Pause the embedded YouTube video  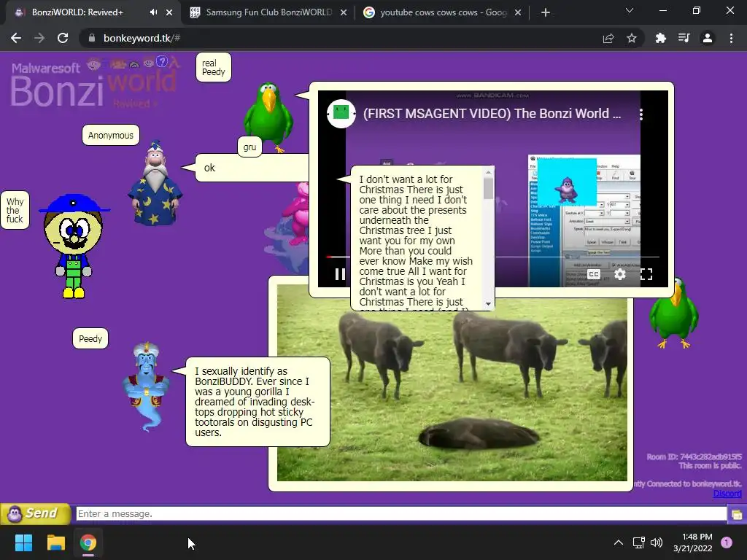pyautogui.click(x=340, y=274)
